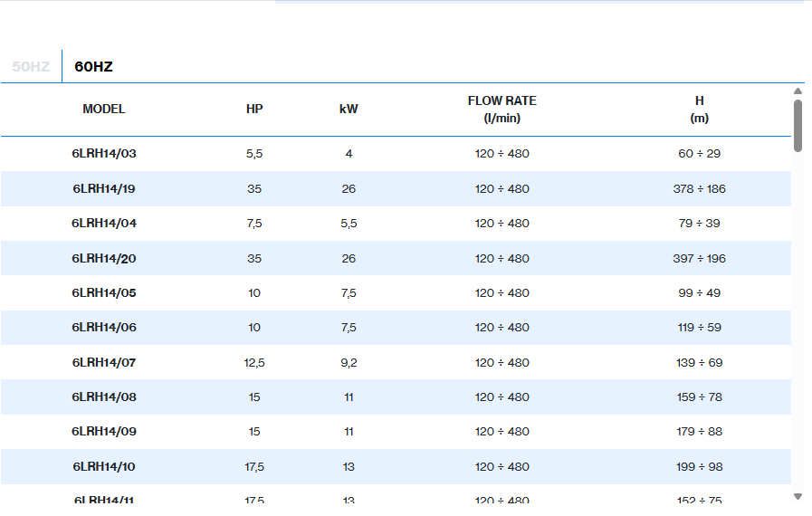Click the FLOW RATE column header

tap(502, 110)
